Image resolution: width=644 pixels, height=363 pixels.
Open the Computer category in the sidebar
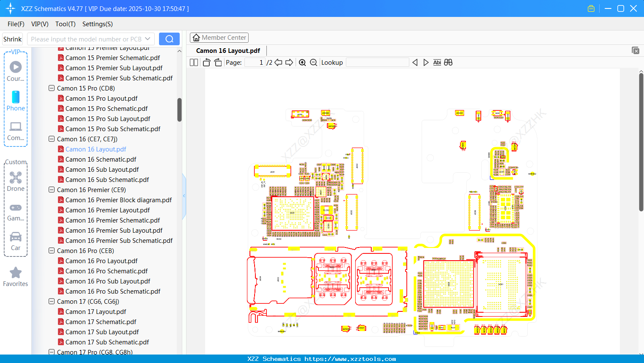[x=16, y=131]
